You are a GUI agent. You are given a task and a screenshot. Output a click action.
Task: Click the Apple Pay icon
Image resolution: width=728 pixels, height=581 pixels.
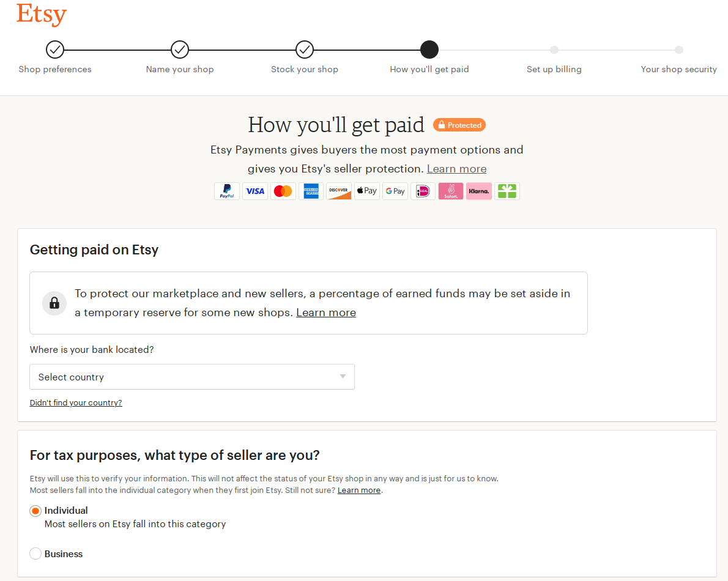366,191
